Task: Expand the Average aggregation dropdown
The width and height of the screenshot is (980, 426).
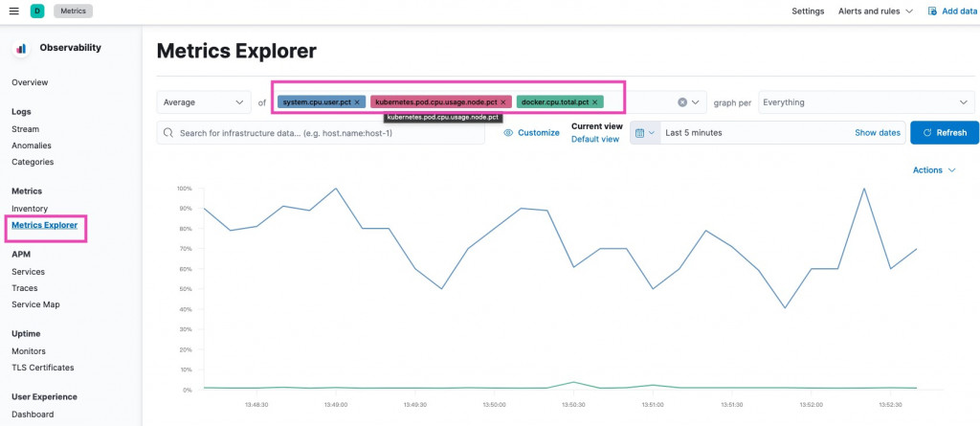Action: coord(204,102)
